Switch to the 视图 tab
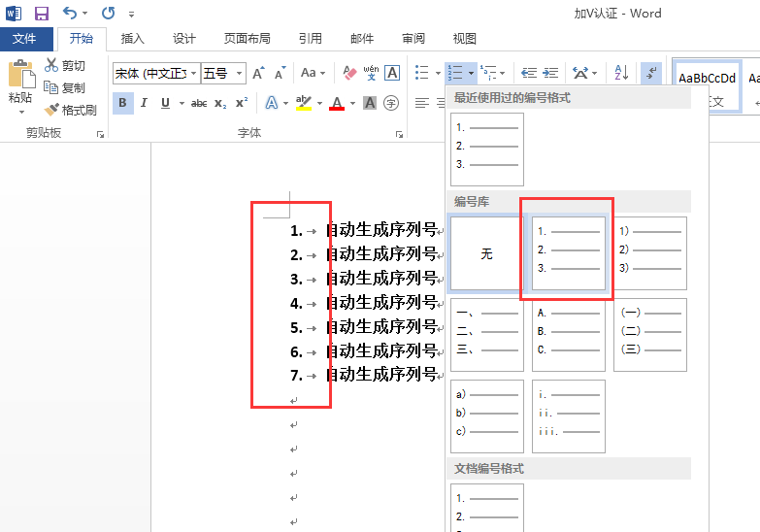This screenshot has height=532, width=760. coord(464,39)
